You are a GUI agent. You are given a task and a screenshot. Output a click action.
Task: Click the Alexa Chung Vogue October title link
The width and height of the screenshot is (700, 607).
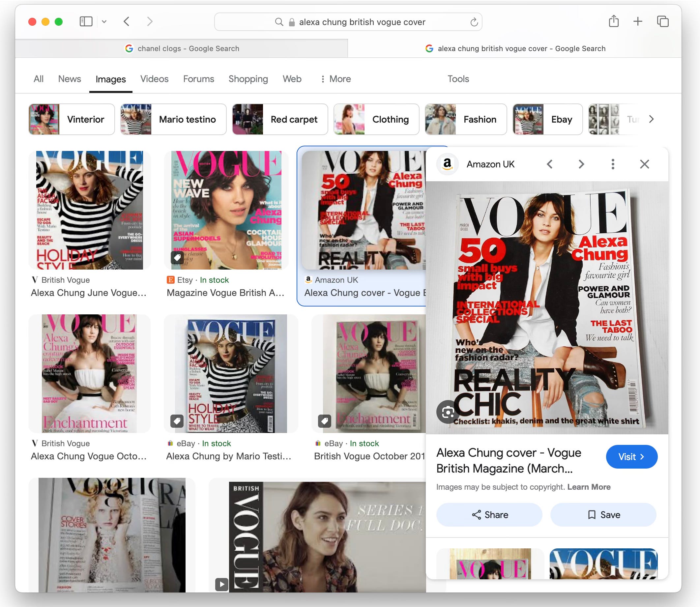[x=89, y=456]
